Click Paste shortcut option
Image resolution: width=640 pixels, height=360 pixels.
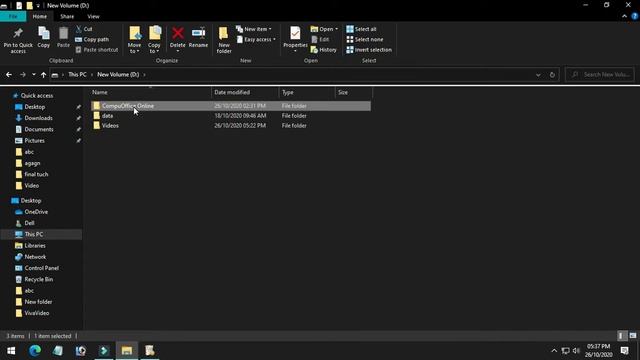pos(97,50)
